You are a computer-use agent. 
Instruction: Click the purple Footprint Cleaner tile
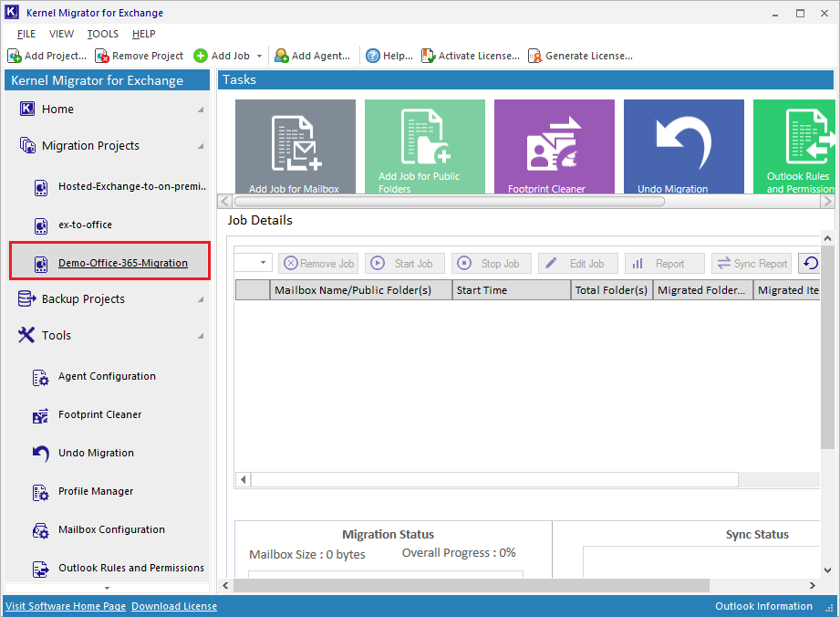point(555,146)
